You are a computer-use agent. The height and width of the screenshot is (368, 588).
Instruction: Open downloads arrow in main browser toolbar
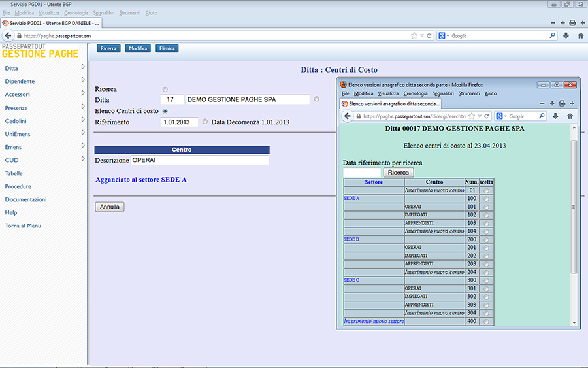[566, 36]
